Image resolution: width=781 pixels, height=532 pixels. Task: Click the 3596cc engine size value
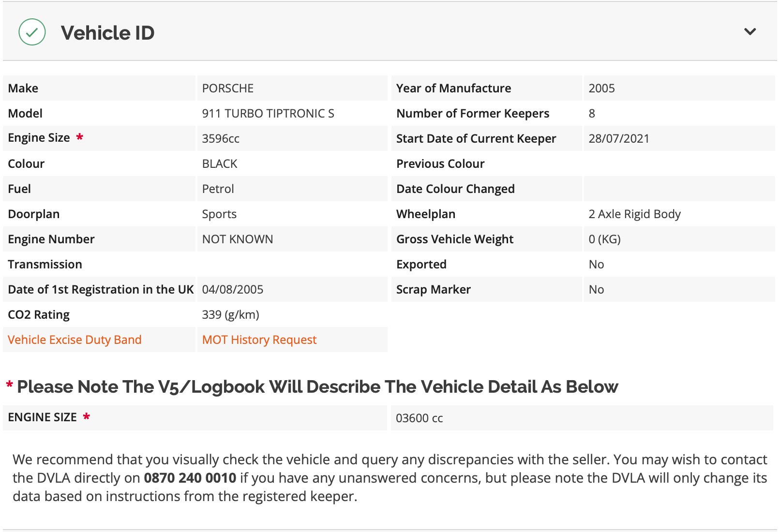click(220, 138)
